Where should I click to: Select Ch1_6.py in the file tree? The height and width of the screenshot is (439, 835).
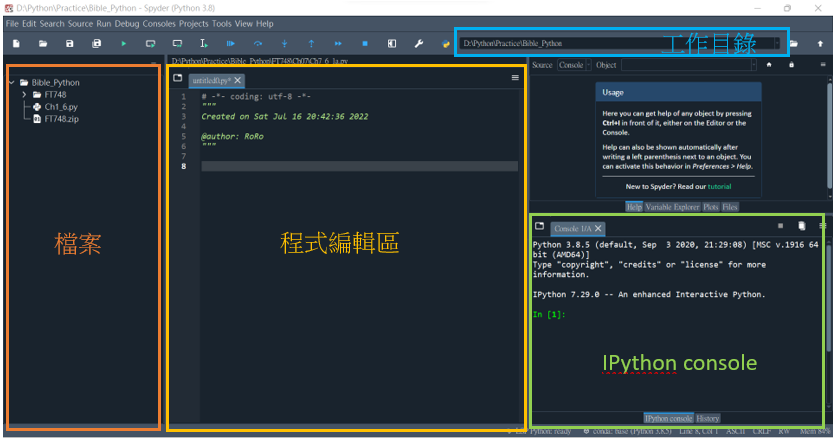[x=61, y=107]
